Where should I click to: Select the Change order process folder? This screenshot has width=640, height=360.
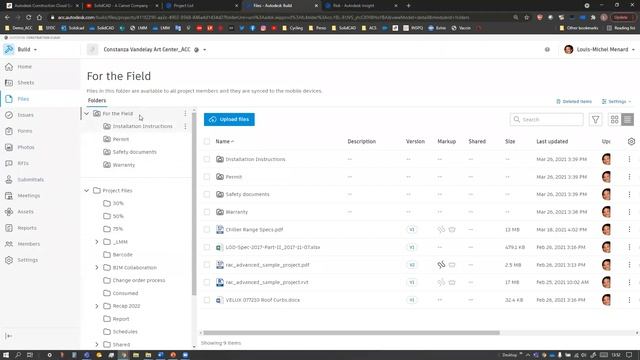pos(139,280)
